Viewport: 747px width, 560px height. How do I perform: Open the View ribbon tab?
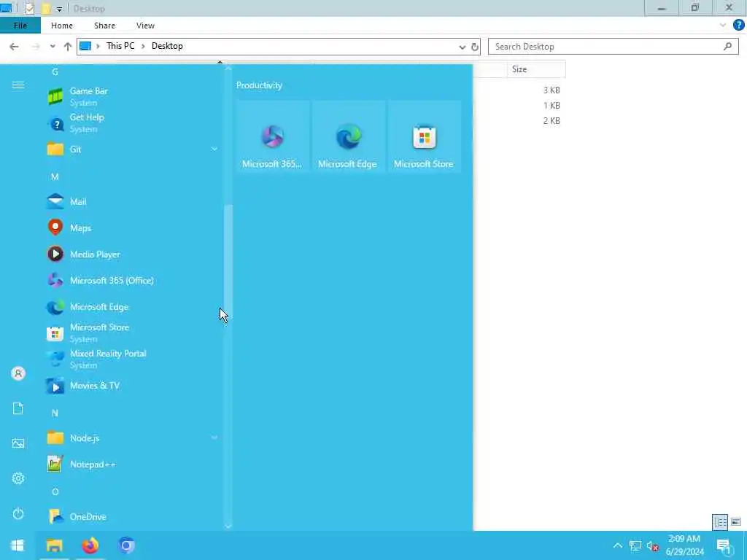click(145, 26)
